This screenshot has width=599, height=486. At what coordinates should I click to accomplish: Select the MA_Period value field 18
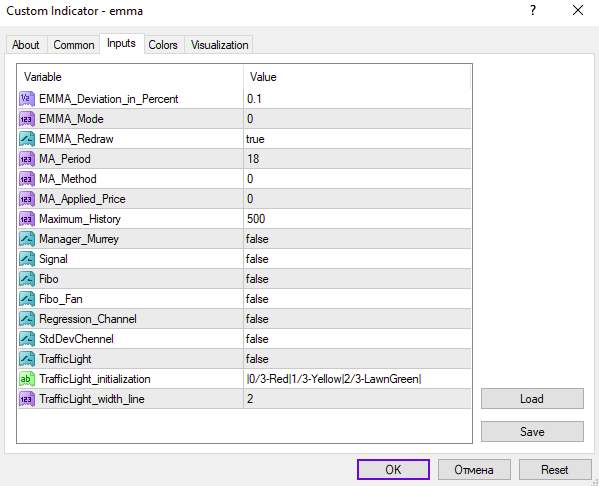point(357,159)
